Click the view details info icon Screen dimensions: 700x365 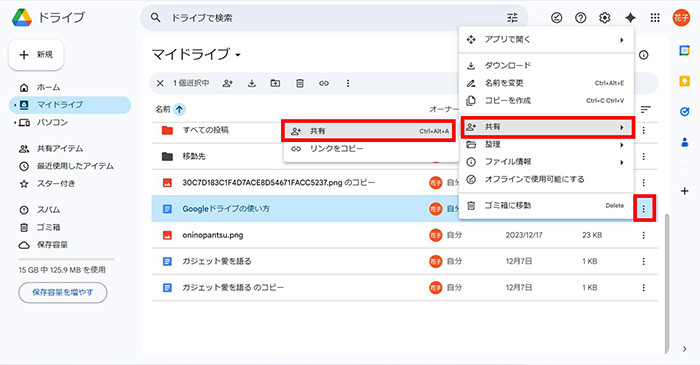coord(643,55)
